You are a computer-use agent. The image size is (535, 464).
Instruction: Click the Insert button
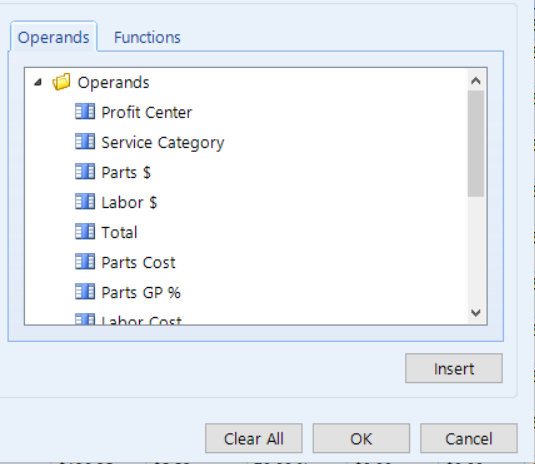click(453, 368)
